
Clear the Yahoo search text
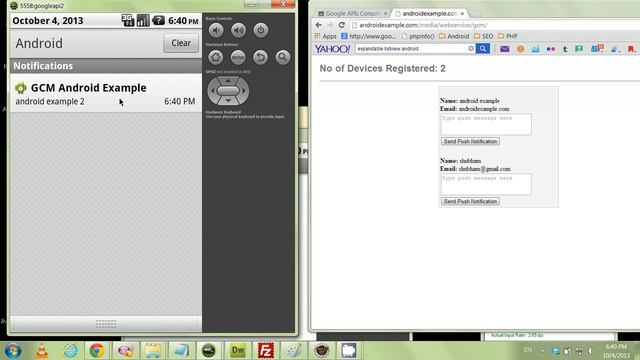point(471,49)
